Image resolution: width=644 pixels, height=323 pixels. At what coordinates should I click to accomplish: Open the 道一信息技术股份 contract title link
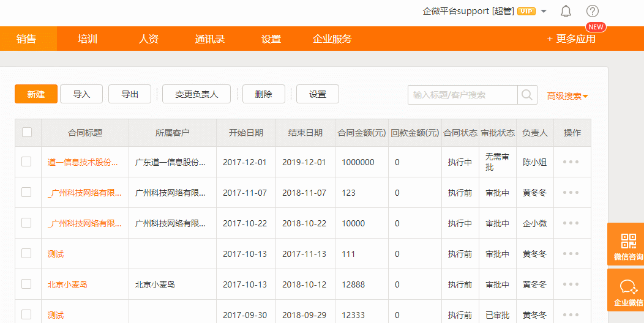(83, 162)
